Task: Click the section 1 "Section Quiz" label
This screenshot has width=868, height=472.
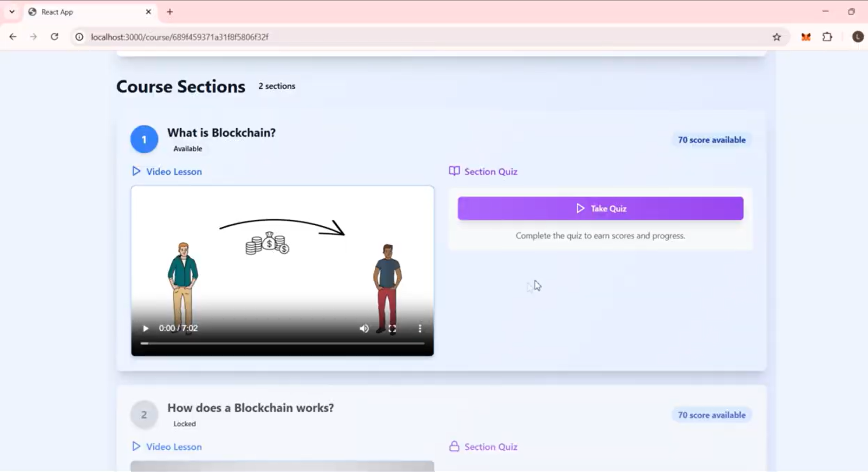Action: (491, 171)
